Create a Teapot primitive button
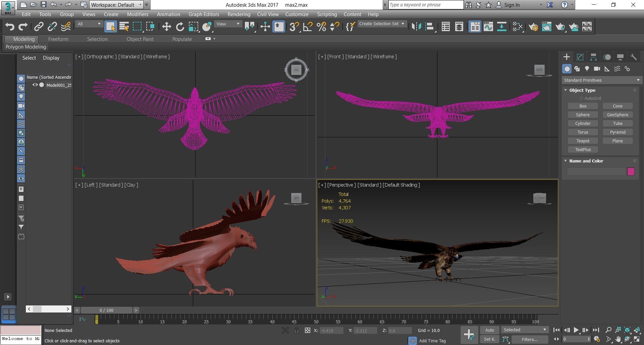Screen dimensions: 644x345 point(583,141)
